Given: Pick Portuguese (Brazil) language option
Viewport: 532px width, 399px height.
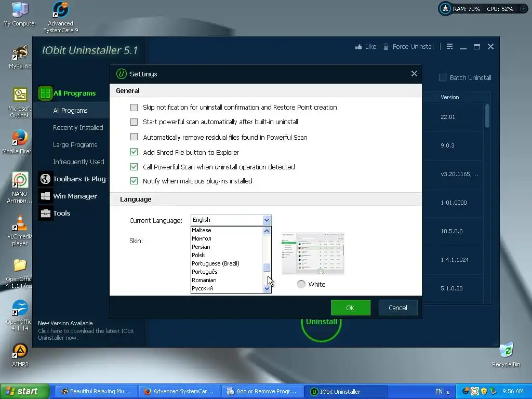Looking at the screenshot, I should (x=227, y=263).
